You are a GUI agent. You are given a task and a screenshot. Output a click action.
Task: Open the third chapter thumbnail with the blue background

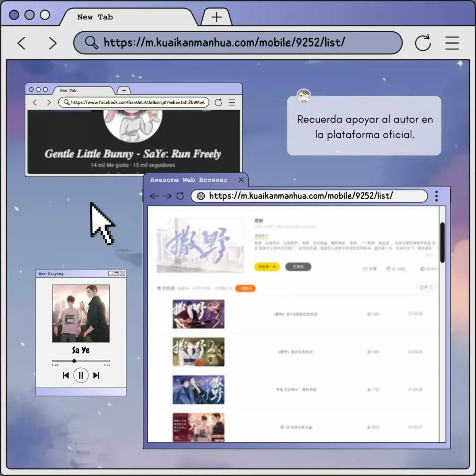click(198, 390)
